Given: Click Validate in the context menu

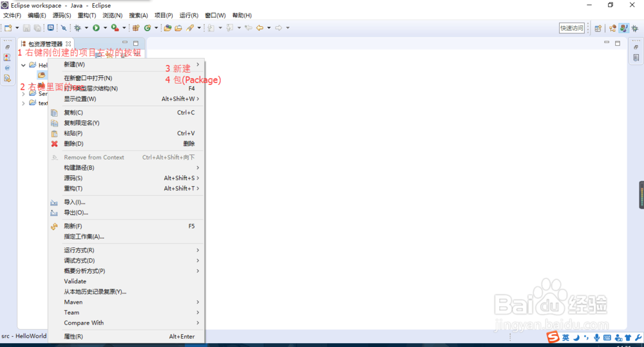Looking at the screenshot, I should coord(126,281).
